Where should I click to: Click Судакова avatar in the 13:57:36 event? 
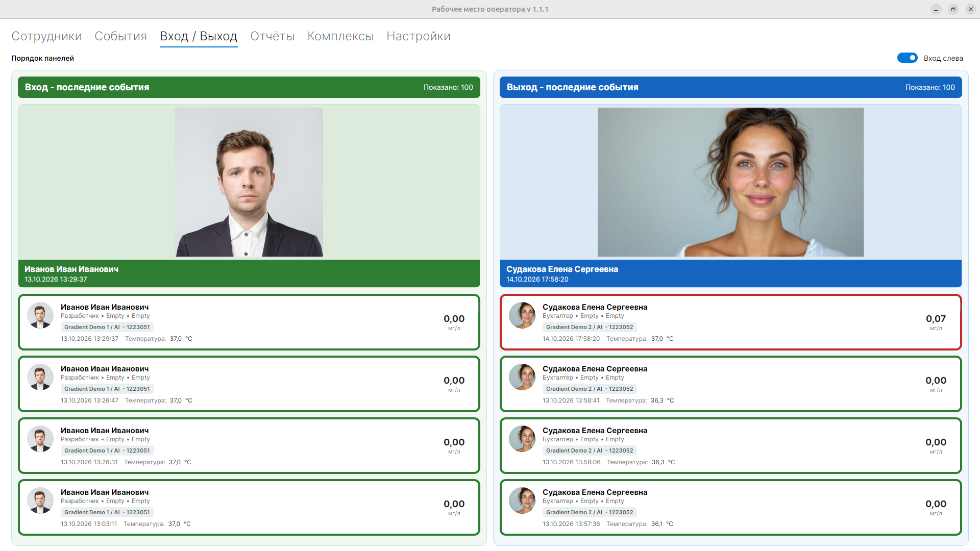522,500
